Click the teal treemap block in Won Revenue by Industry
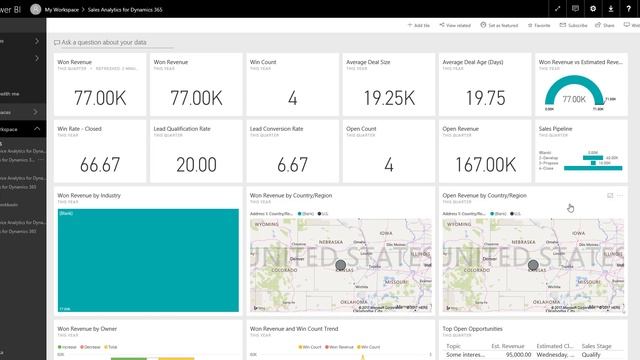Image resolution: width=640 pixels, height=360 pixels. 148,260
